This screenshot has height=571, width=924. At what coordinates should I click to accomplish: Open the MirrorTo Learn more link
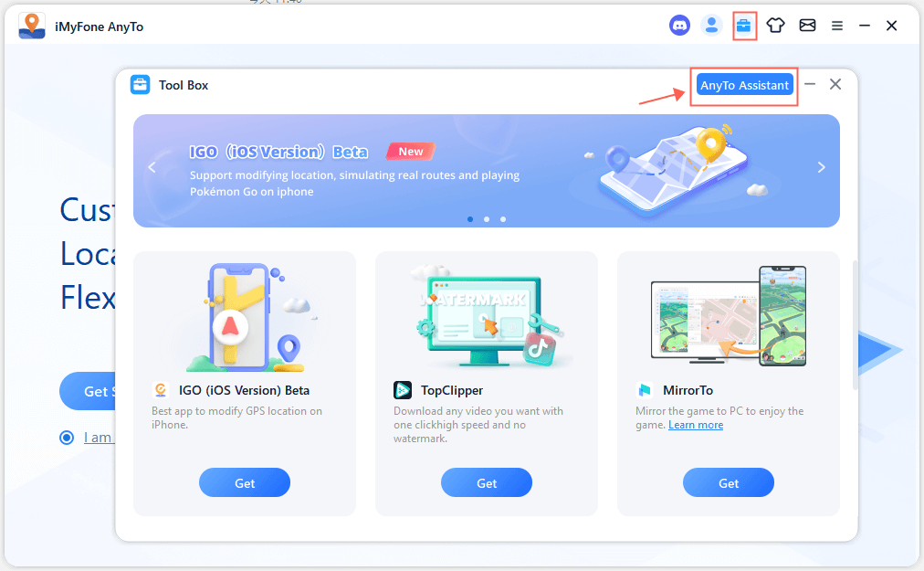tap(696, 425)
